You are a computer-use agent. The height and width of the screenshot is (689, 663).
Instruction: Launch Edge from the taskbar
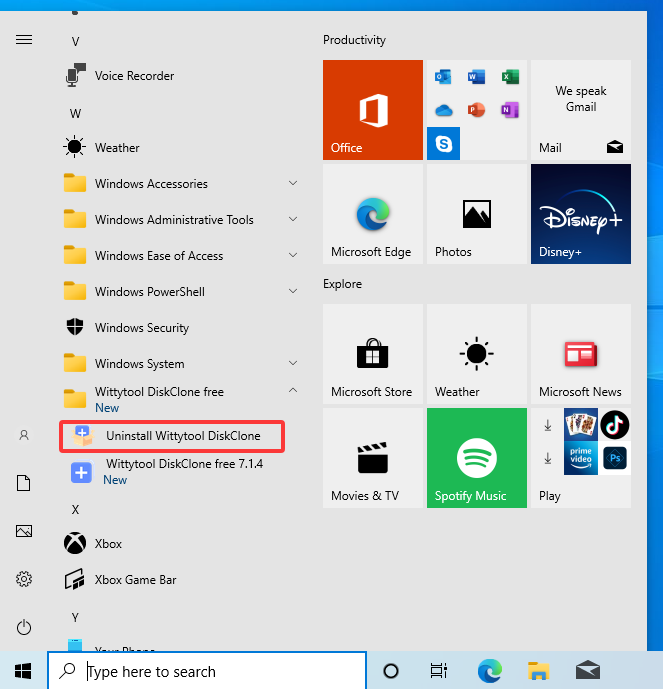tap(490, 671)
